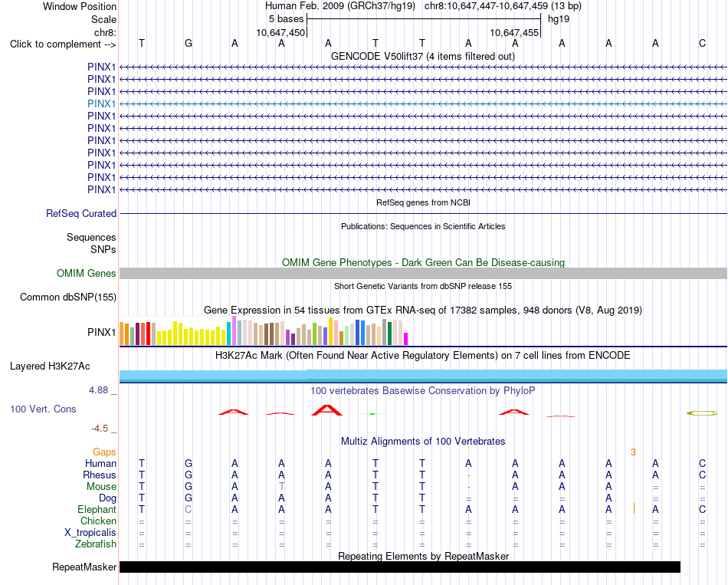Open GENCODE V50lift37 track title

click(422, 56)
